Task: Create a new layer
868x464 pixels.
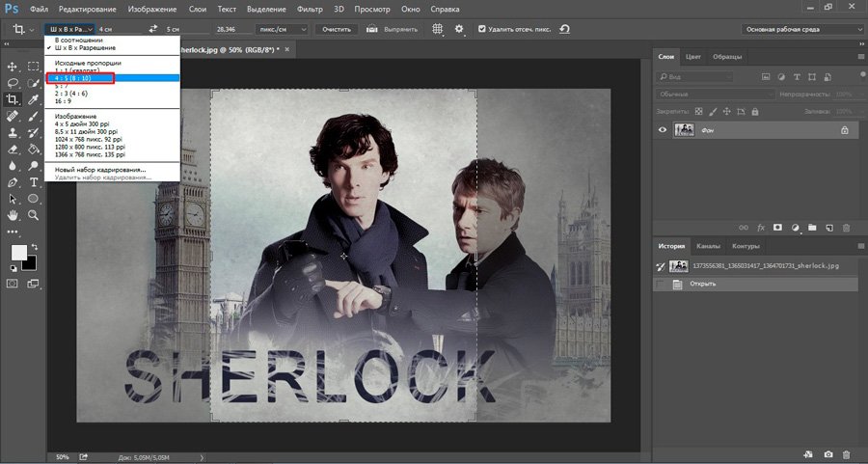Action: [x=829, y=228]
